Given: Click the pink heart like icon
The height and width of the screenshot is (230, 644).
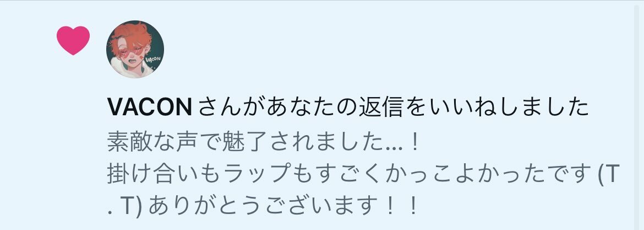Looking at the screenshot, I should point(73,40).
